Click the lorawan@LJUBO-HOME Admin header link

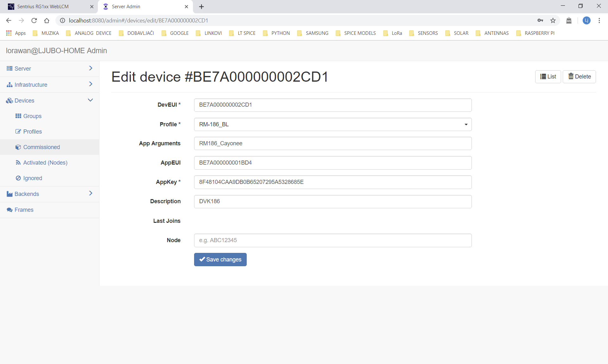(56, 51)
